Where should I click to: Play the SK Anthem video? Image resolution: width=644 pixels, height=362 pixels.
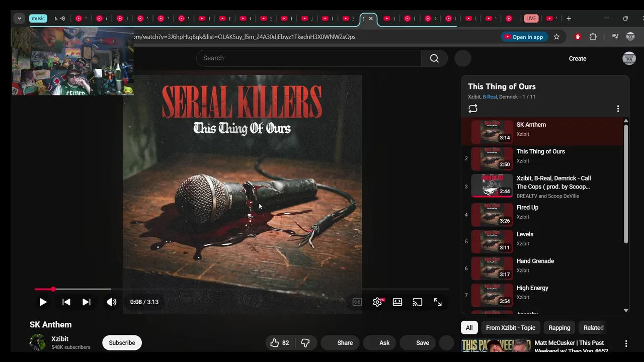[x=43, y=302]
